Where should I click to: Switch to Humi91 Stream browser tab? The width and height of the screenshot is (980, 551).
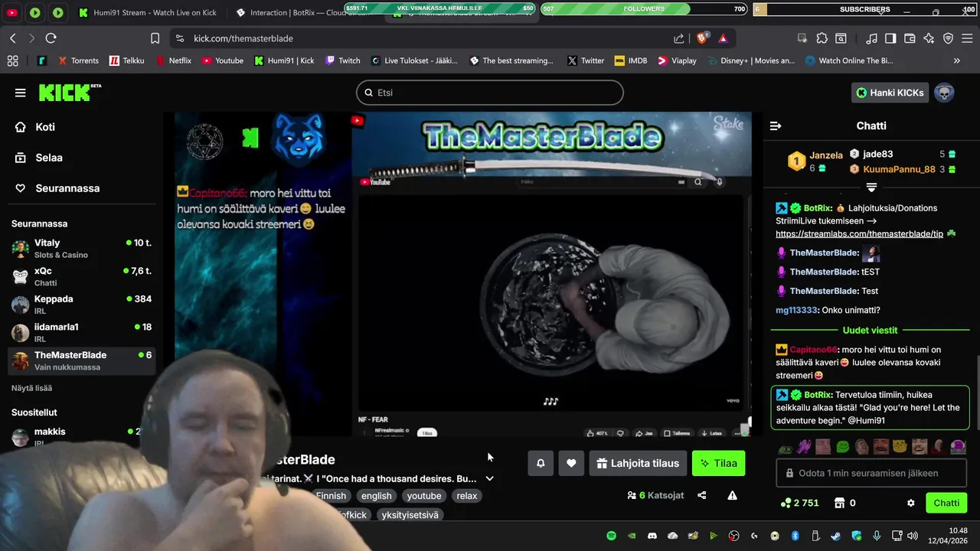point(149,13)
